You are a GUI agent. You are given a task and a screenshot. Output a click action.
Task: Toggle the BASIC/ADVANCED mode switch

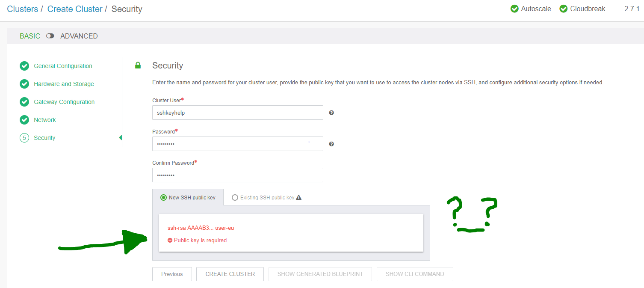click(x=50, y=36)
